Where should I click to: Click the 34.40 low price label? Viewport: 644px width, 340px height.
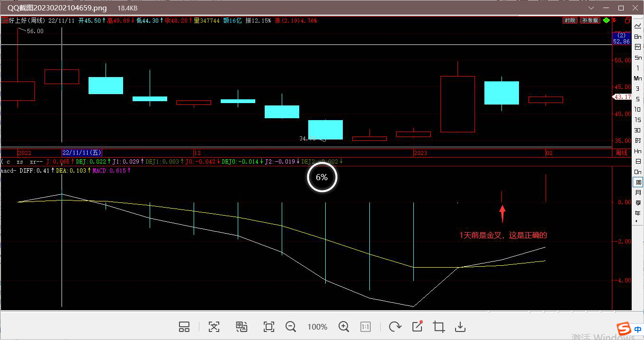coord(307,139)
